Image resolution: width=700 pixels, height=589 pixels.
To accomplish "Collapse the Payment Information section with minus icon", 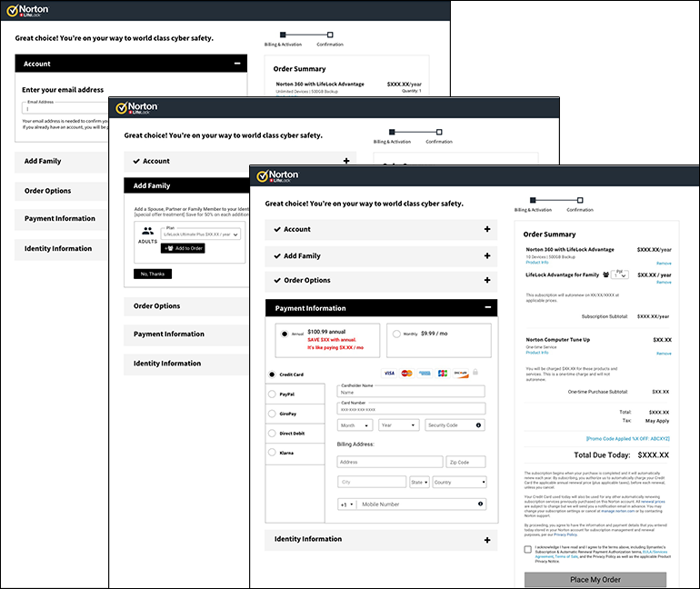I will (x=488, y=307).
